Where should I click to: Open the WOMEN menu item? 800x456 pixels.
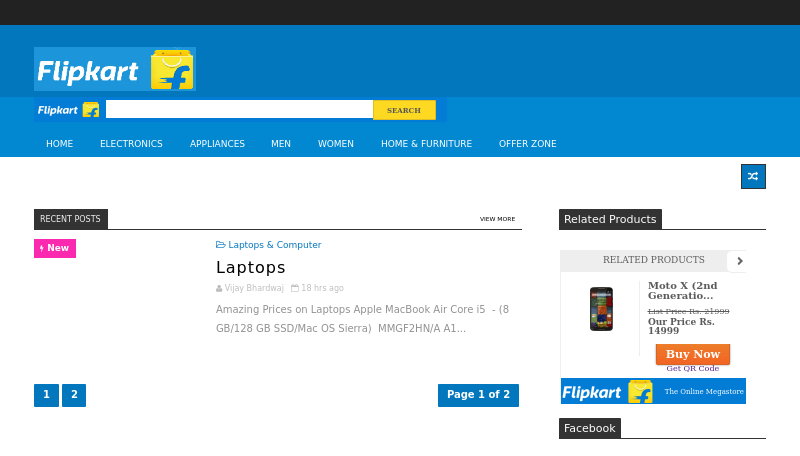point(336,144)
